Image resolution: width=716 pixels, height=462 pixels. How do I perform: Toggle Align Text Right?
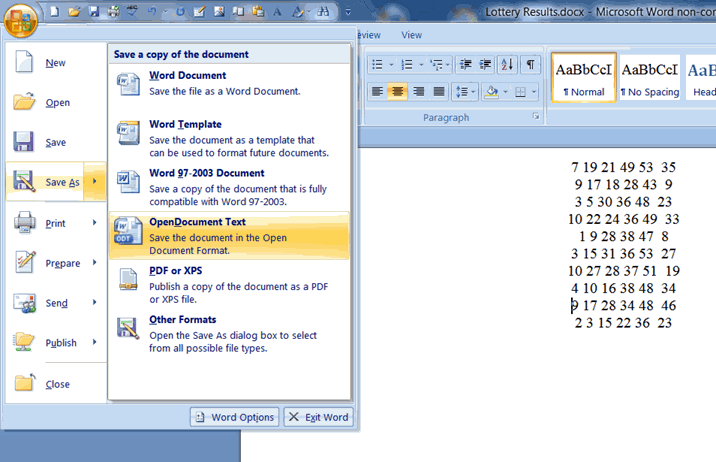point(418,92)
